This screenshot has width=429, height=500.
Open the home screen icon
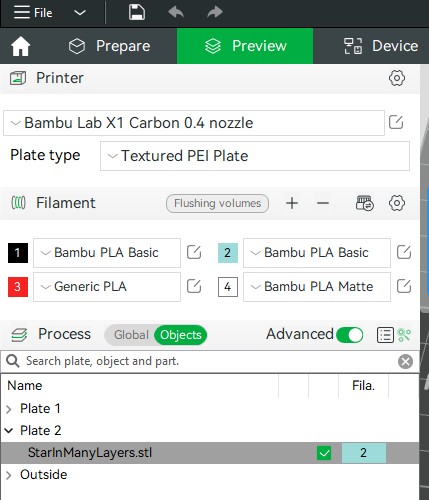tap(21, 46)
